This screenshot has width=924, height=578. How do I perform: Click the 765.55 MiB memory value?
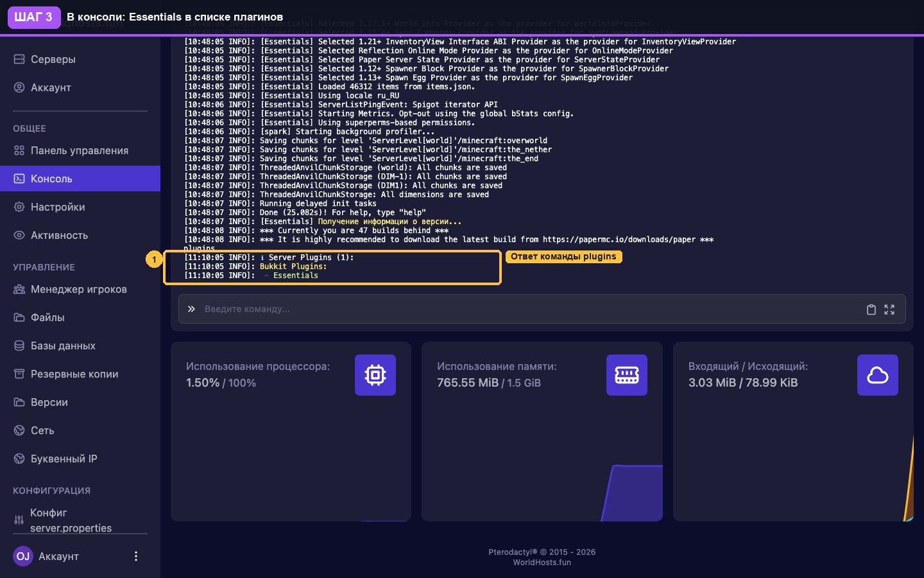(x=468, y=383)
